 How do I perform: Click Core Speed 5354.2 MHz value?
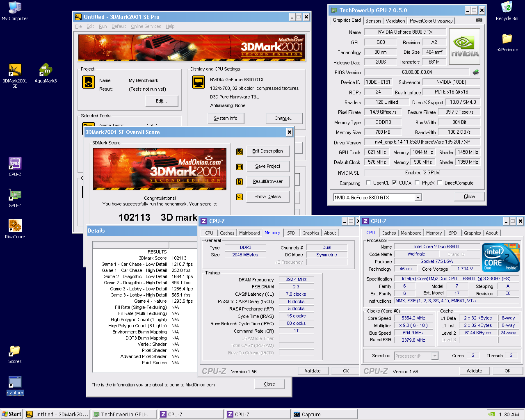[x=413, y=318]
